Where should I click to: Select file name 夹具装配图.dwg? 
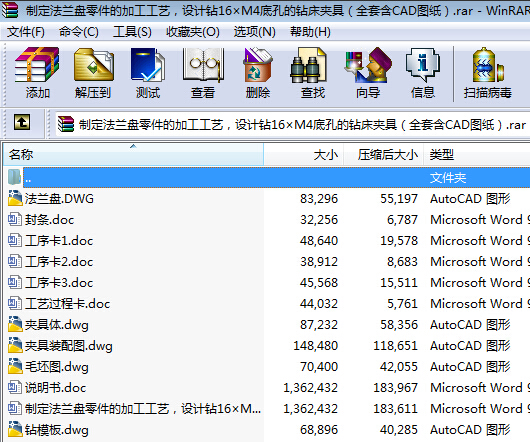pos(68,346)
